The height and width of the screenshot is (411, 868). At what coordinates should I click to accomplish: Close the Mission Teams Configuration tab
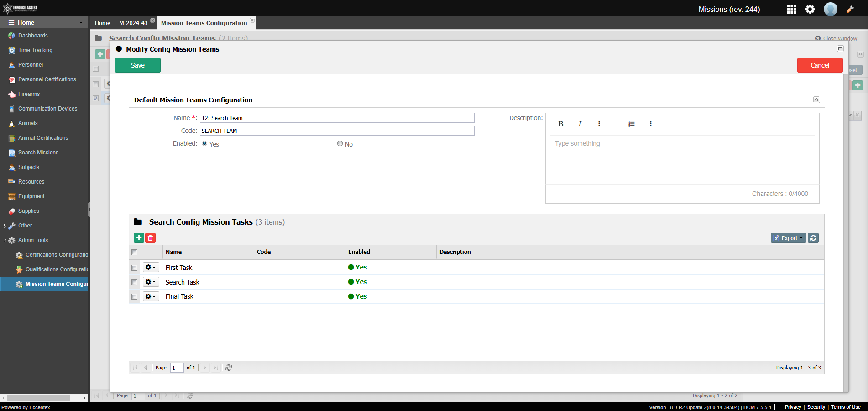pos(252,20)
